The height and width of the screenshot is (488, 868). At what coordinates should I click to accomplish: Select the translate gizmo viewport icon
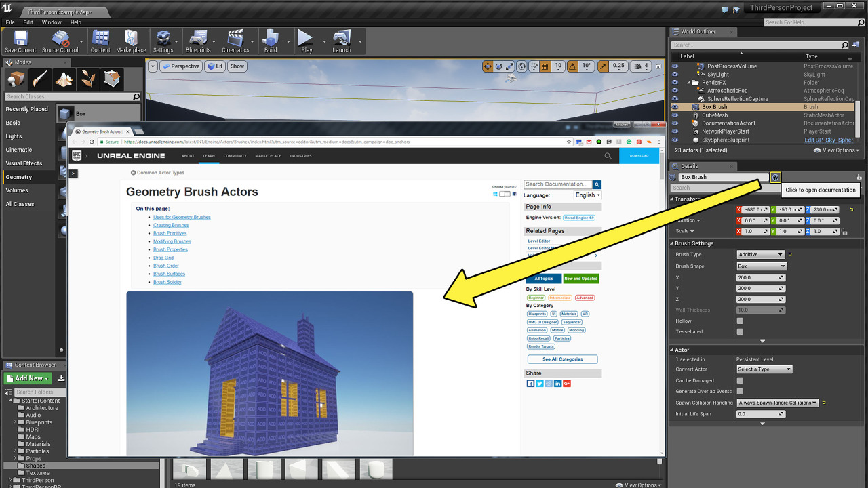(x=487, y=66)
